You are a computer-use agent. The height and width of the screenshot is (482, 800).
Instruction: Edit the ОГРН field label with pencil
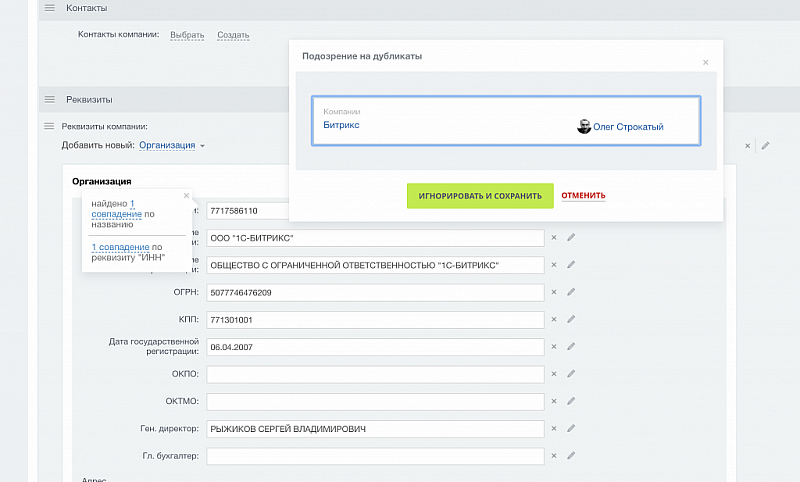(x=571, y=292)
